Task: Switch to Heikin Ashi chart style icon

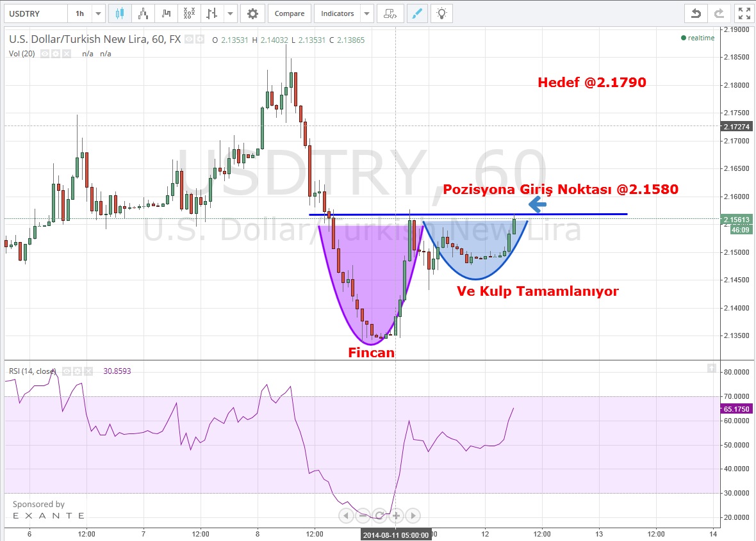Action: pyautogui.click(x=143, y=13)
